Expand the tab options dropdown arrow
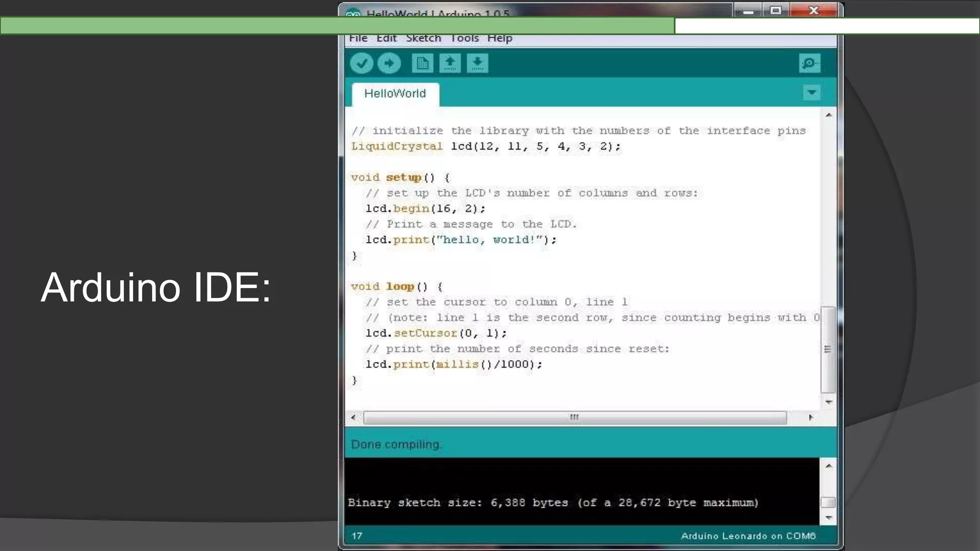The width and height of the screenshot is (980, 551). tap(812, 92)
